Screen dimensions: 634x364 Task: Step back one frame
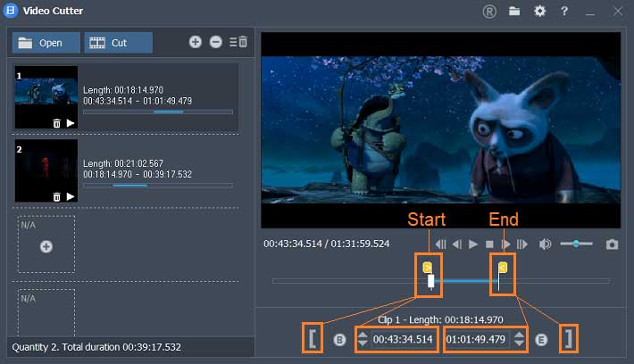pyautogui.click(x=457, y=244)
